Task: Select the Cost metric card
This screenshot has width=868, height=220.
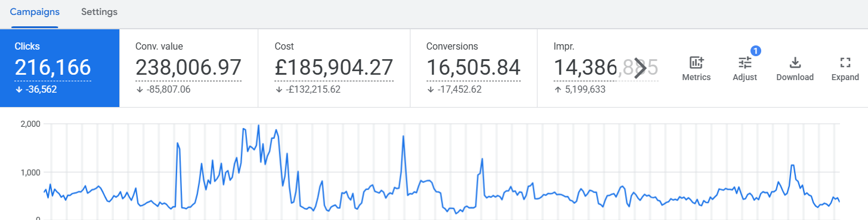Action: point(334,68)
